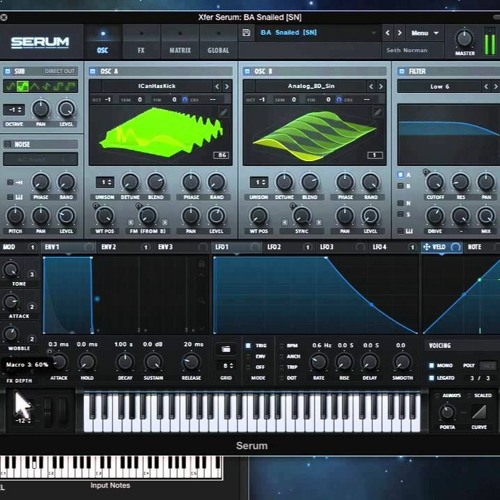Enable the LFO BPM sync checkbox

tap(282, 346)
